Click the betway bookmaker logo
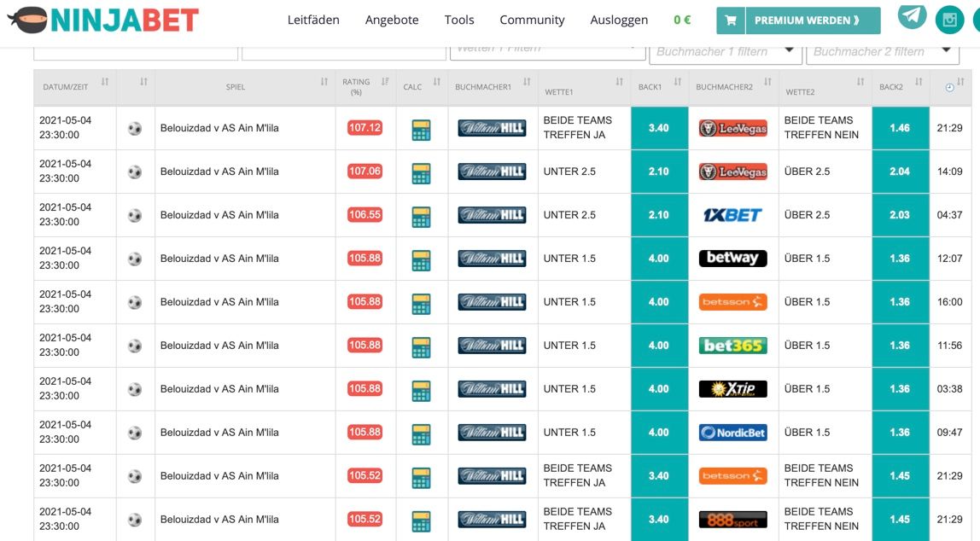Viewport: 980px width, 541px height. (x=733, y=258)
